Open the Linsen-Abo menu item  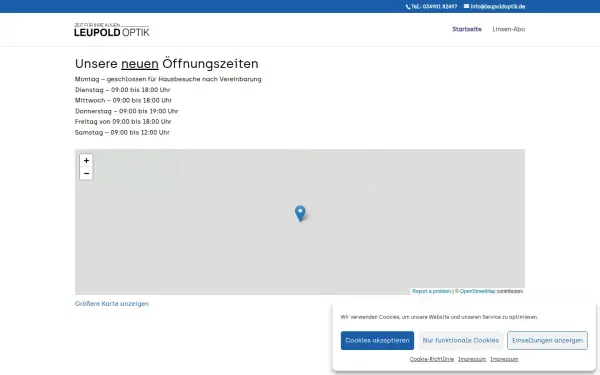click(509, 29)
